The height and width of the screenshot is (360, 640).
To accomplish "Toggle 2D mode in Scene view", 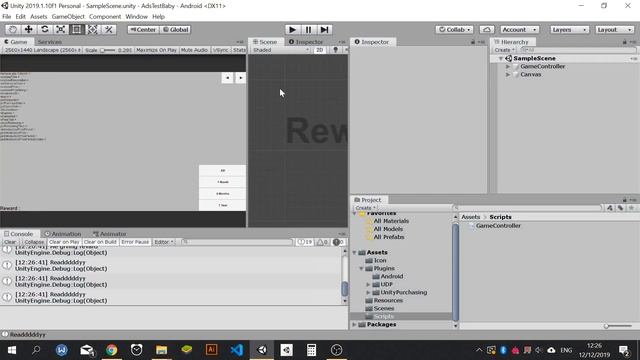I will pyautogui.click(x=320, y=50).
